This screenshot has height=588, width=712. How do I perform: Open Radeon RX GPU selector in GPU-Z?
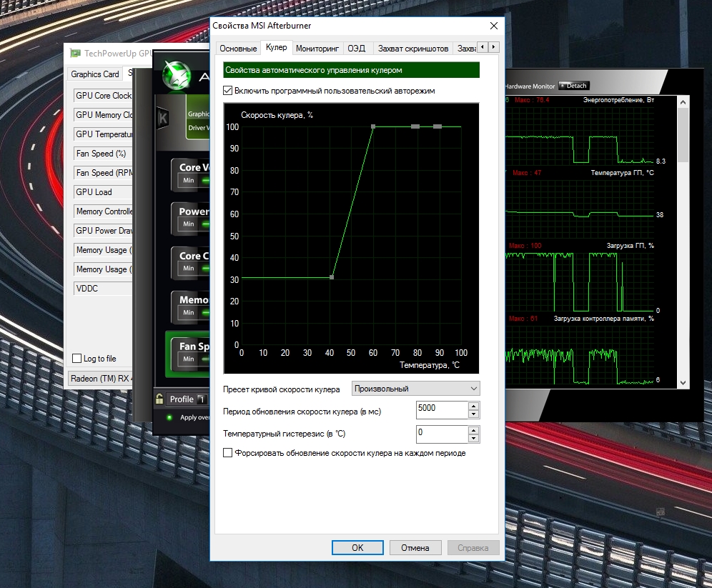coord(100,379)
